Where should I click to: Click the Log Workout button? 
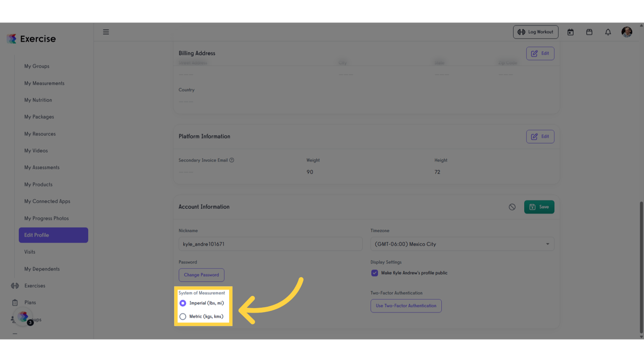point(536,32)
